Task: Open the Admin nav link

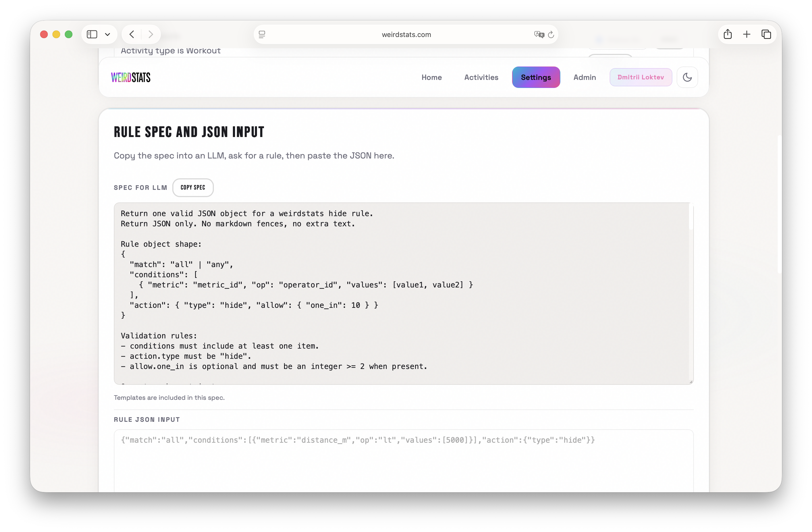Action: coord(584,77)
